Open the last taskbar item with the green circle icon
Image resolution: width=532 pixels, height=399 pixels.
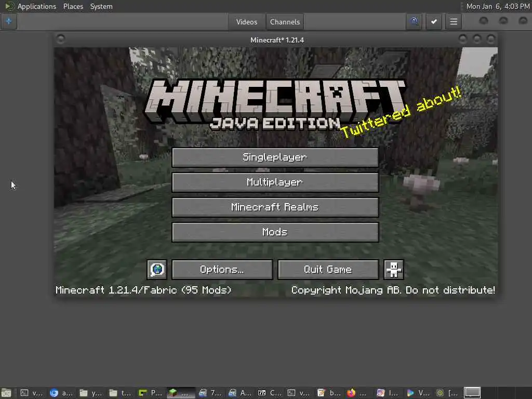pyautogui.click(x=447, y=393)
